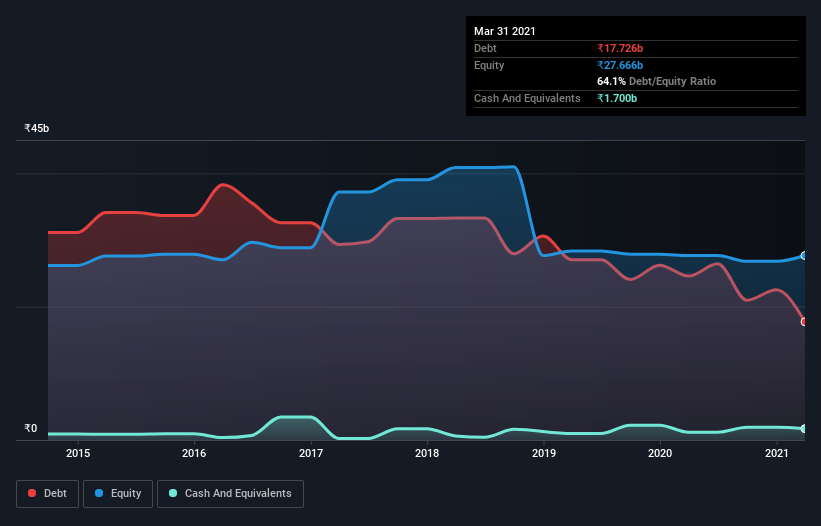Click the 2015 x-axis label
Screen dimensions: 821x526
[78, 453]
